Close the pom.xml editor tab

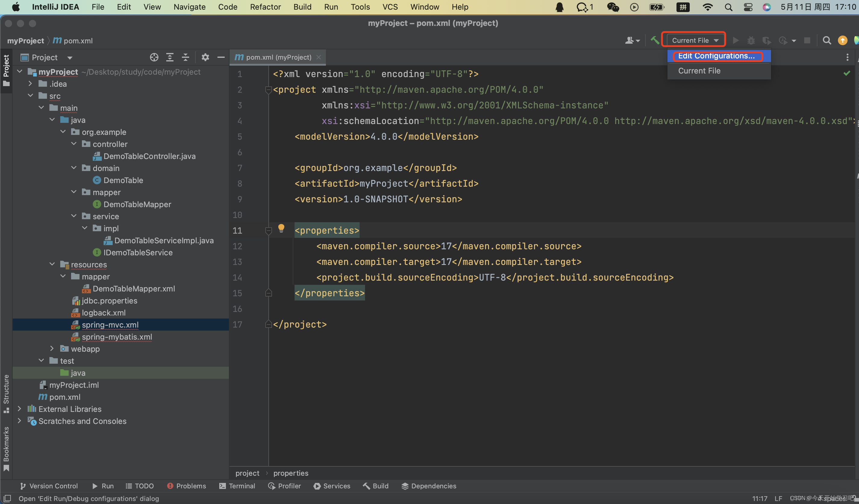[x=319, y=57]
